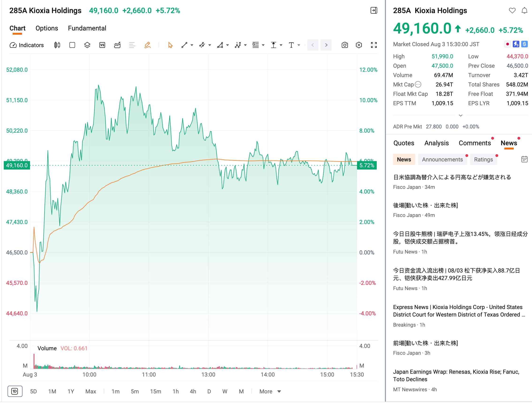Select the cursor pointer tool

(x=171, y=45)
